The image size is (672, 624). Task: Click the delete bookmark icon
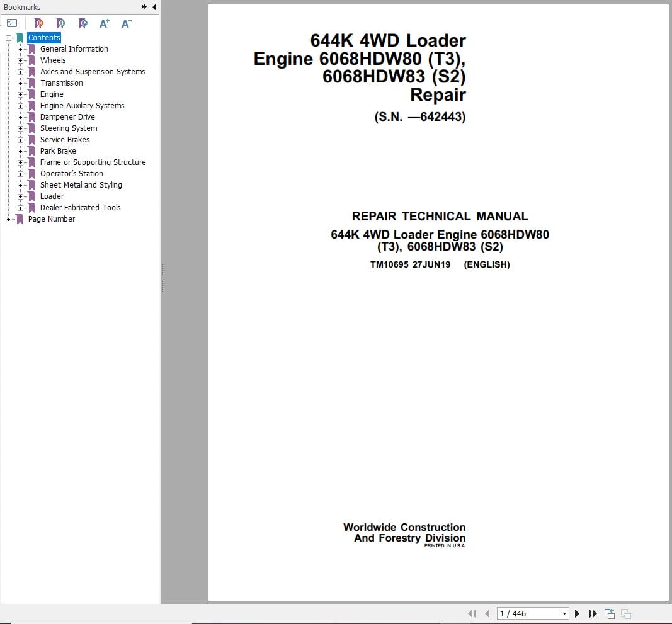[39, 23]
